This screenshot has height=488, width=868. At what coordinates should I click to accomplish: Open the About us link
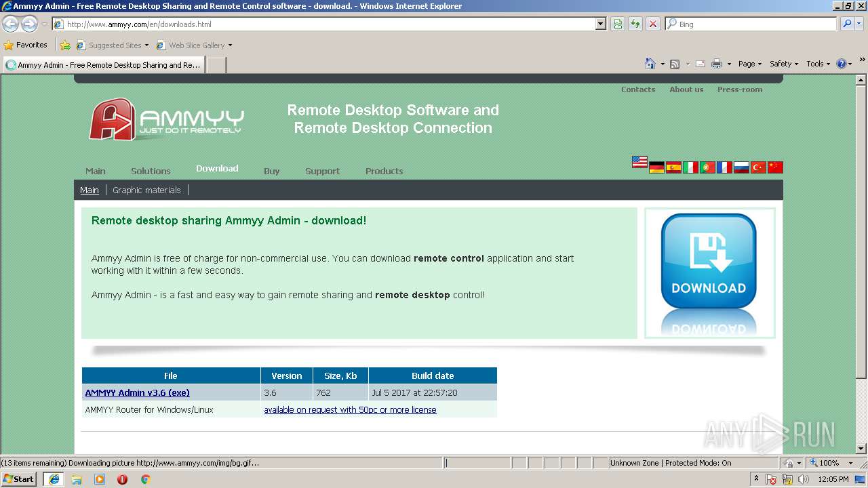pos(686,89)
